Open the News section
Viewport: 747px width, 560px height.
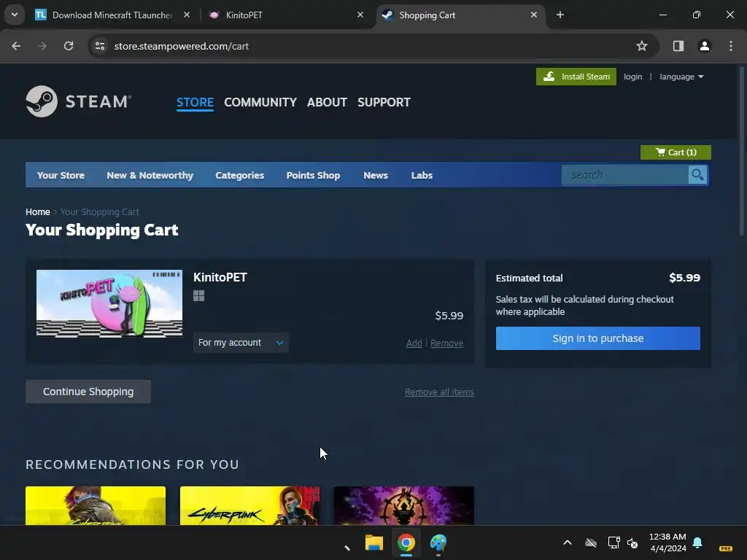[376, 175]
